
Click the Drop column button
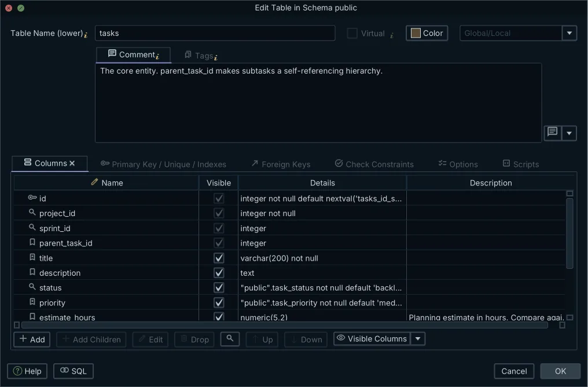click(x=194, y=339)
